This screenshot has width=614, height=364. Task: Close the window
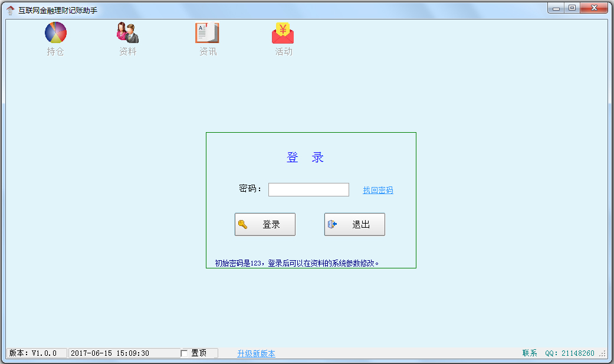(x=593, y=8)
